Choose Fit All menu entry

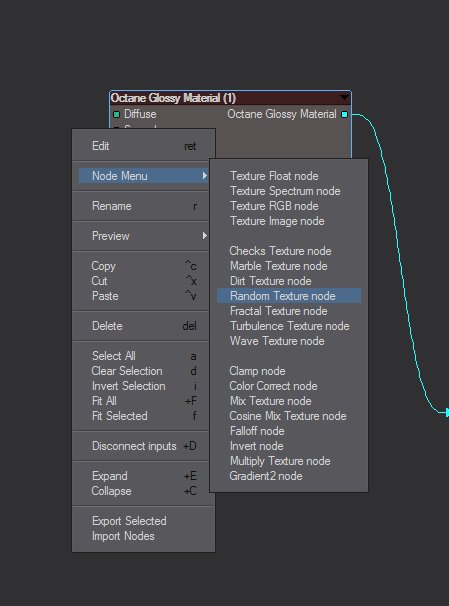(x=143, y=401)
